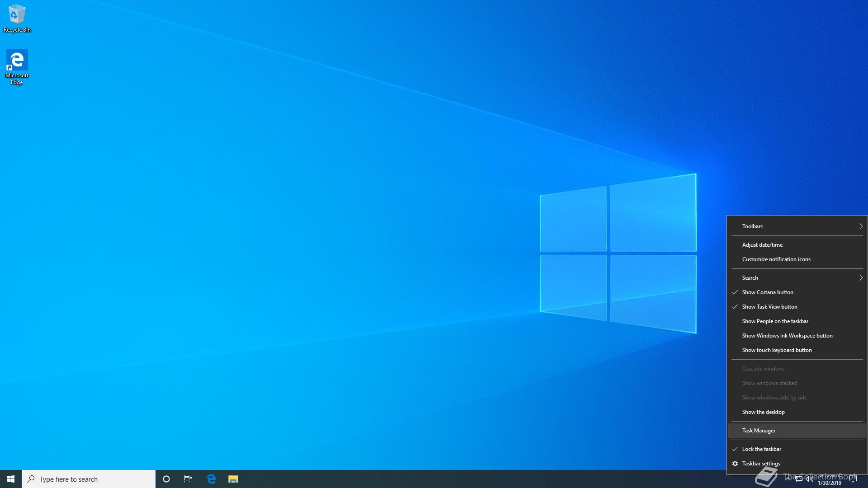The image size is (868, 488).
Task: Open File Explorer from the taskbar
Action: (233, 479)
